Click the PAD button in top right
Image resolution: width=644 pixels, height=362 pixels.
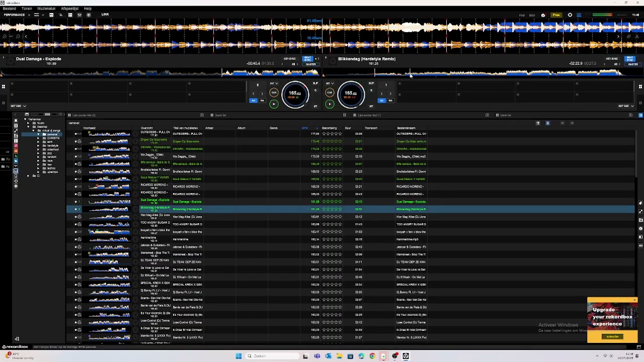[x=522, y=15]
